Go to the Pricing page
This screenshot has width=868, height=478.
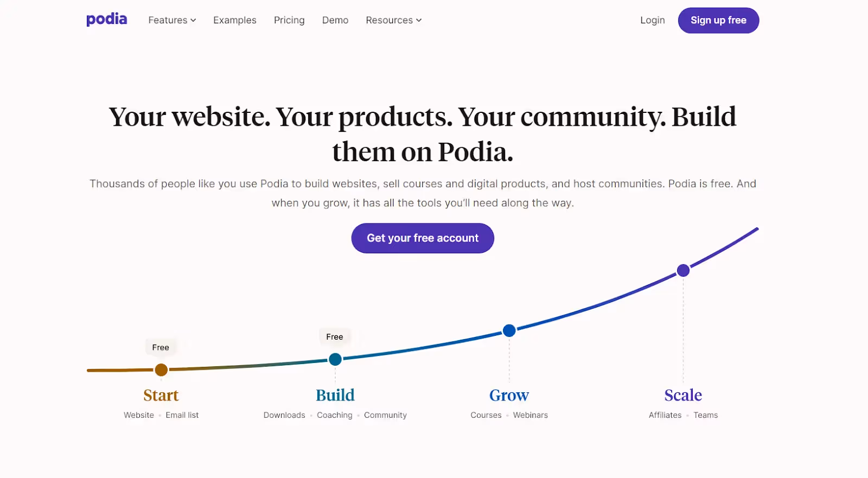click(289, 20)
